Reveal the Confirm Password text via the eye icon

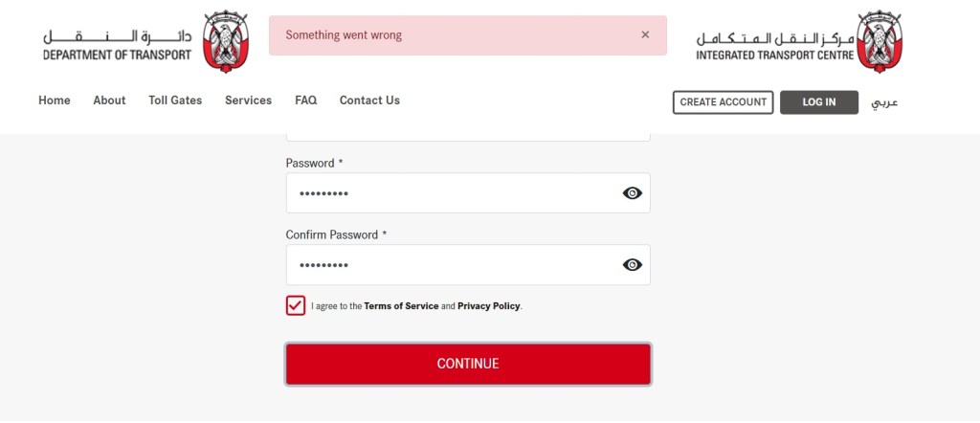632,265
